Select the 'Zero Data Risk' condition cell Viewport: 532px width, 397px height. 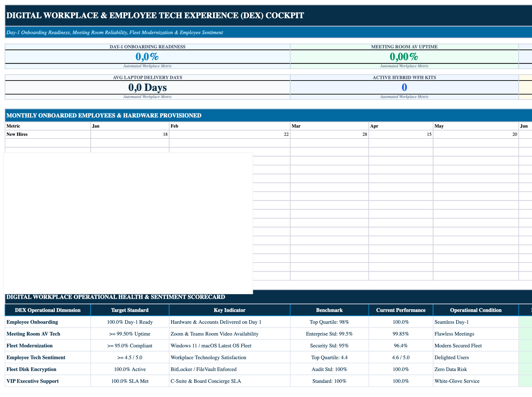point(476,369)
